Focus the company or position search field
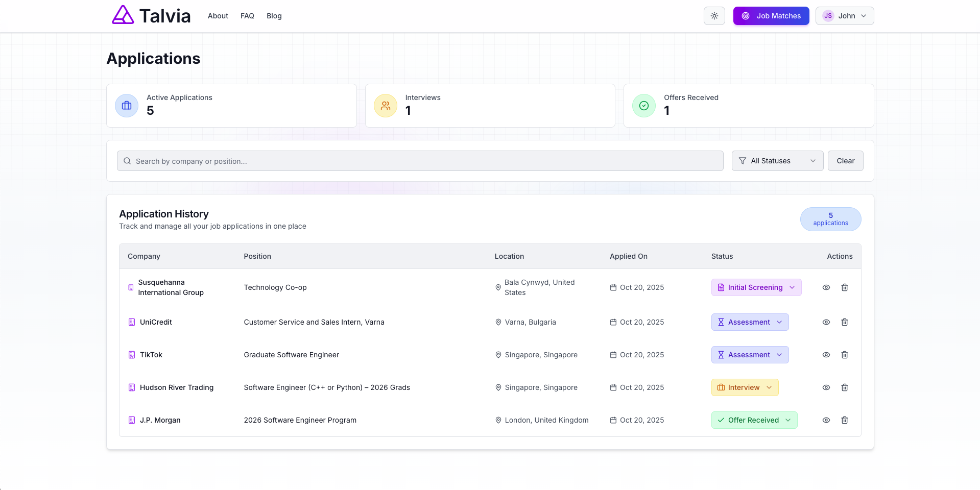 [x=420, y=161]
